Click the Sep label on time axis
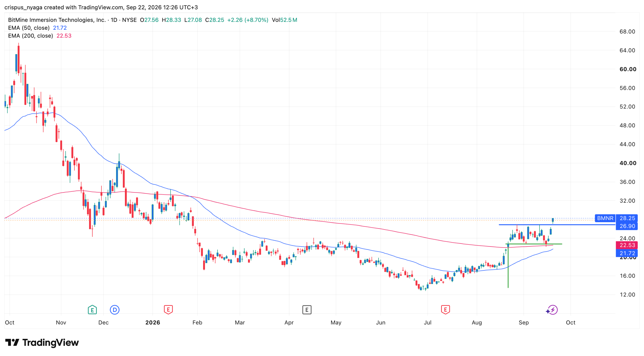Viewport: 644px width, 356px height. tap(524, 322)
